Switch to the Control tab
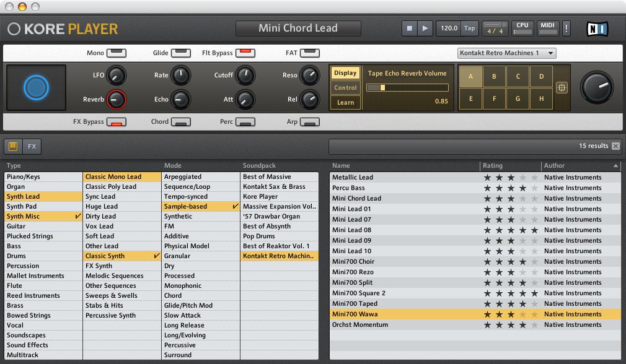Screen dimensions: 626x364 345,88
